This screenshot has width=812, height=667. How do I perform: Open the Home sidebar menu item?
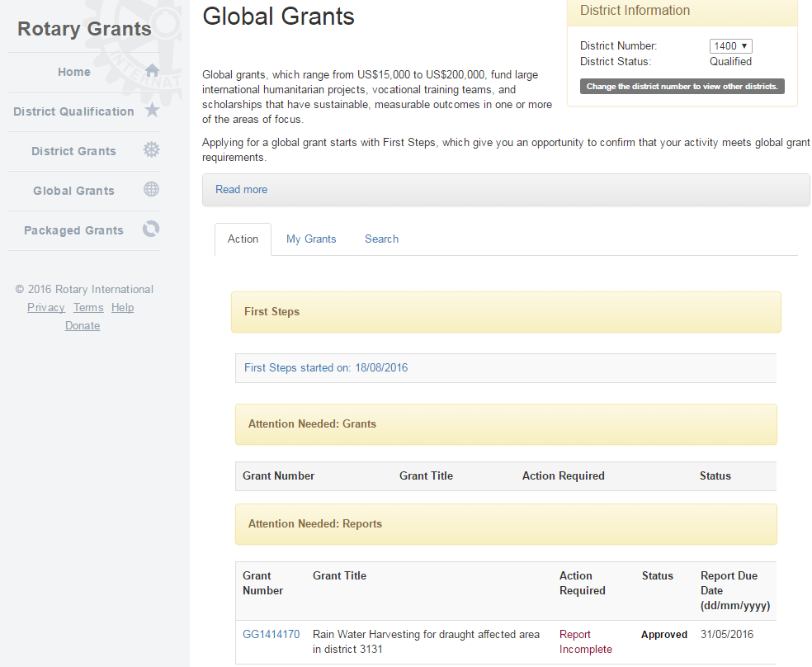click(x=74, y=72)
